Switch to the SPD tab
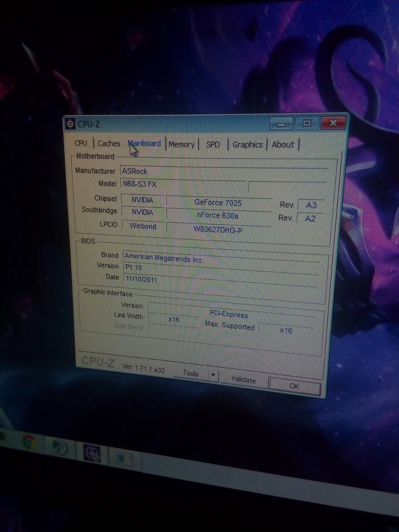The image size is (399, 532). pyautogui.click(x=213, y=145)
